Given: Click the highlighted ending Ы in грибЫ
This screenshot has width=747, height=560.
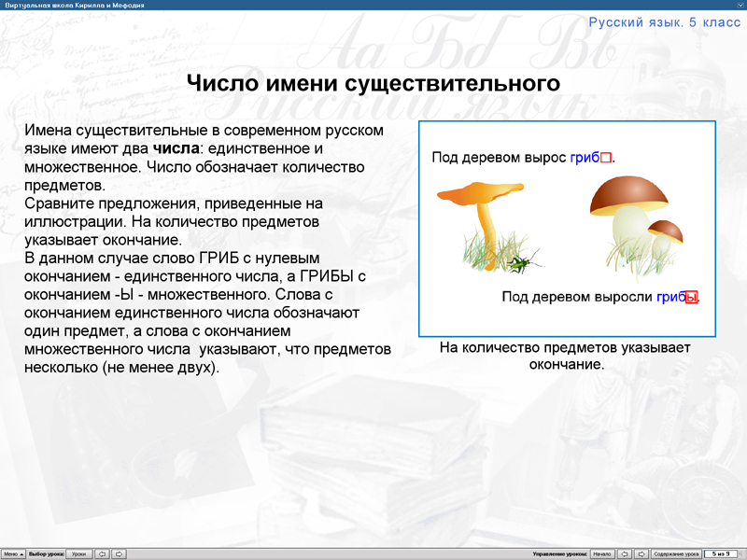Looking at the screenshot, I should (691, 297).
